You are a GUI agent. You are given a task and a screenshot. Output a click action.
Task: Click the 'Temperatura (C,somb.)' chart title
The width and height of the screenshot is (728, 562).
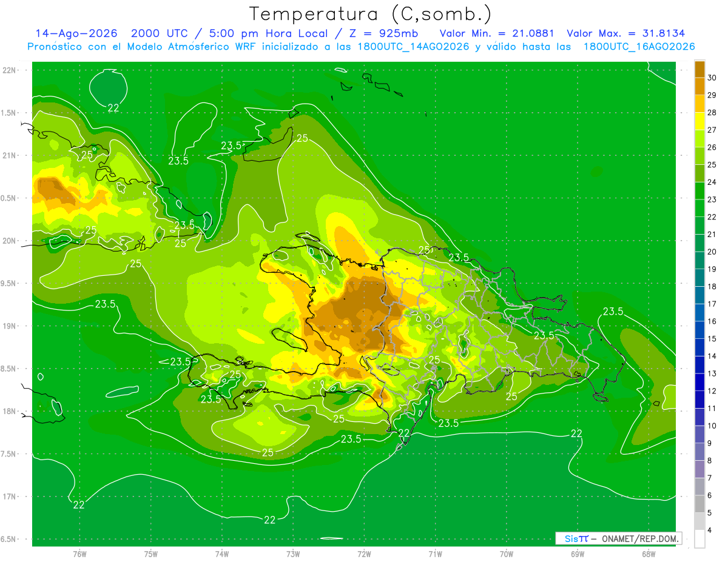click(371, 15)
